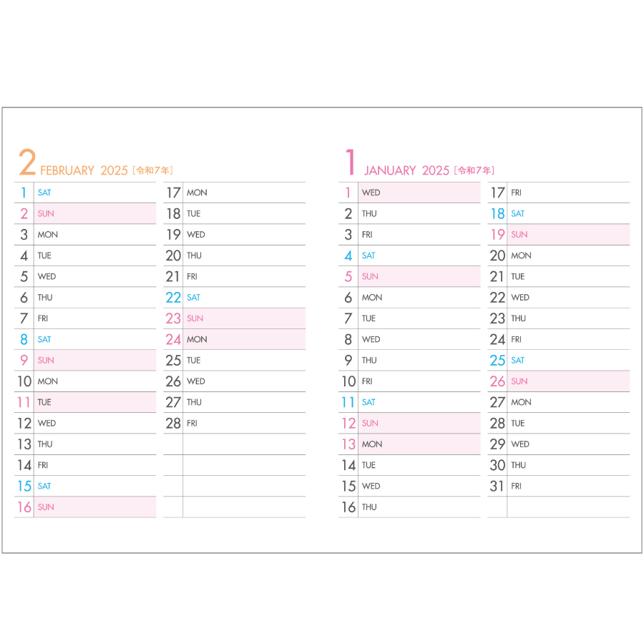The width and height of the screenshot is (644, 644).
Task: Select February 24 MON highlighted row
Action: [235, 339]
